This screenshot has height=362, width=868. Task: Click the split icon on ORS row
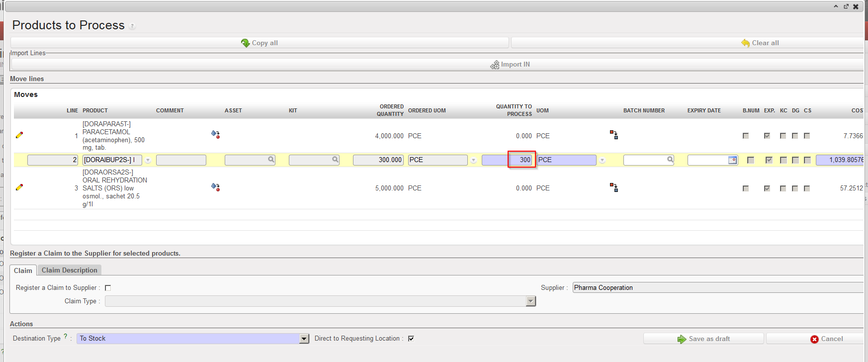[x=614, y=187]
